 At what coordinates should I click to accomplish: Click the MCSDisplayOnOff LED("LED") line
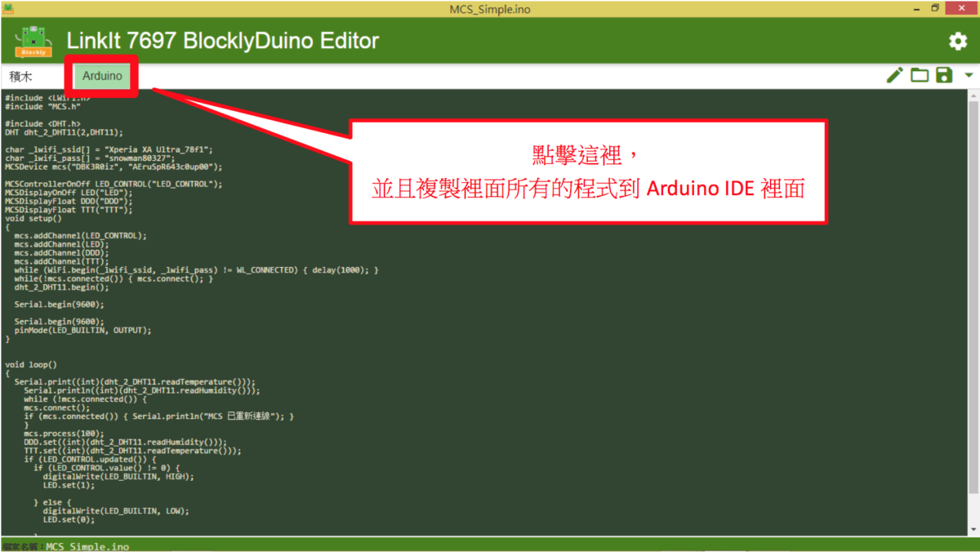(69, 193)
